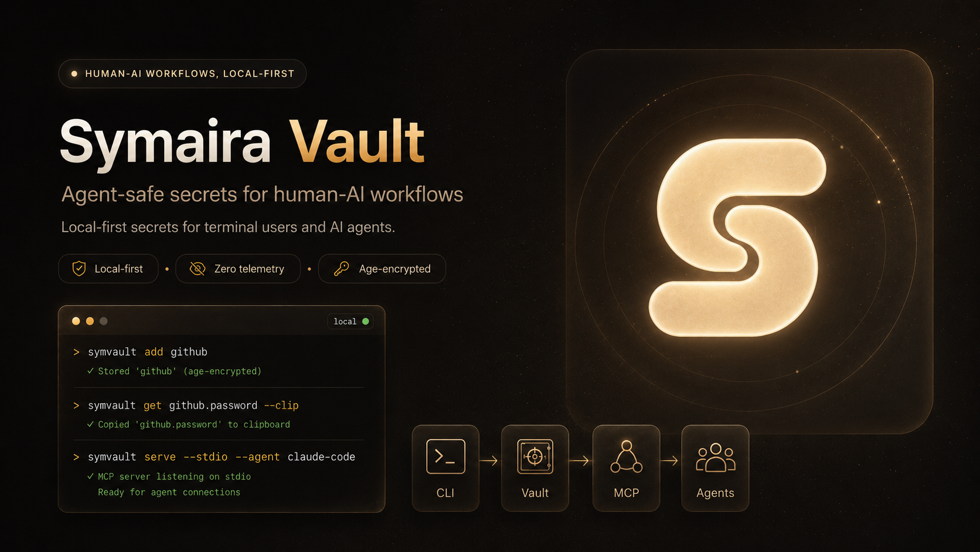Open the CLI card label

coord(445,493)
